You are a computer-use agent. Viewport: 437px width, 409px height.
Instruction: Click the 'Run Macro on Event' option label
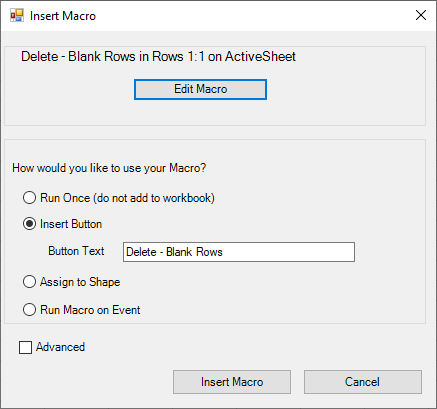(x=90, y=310)
